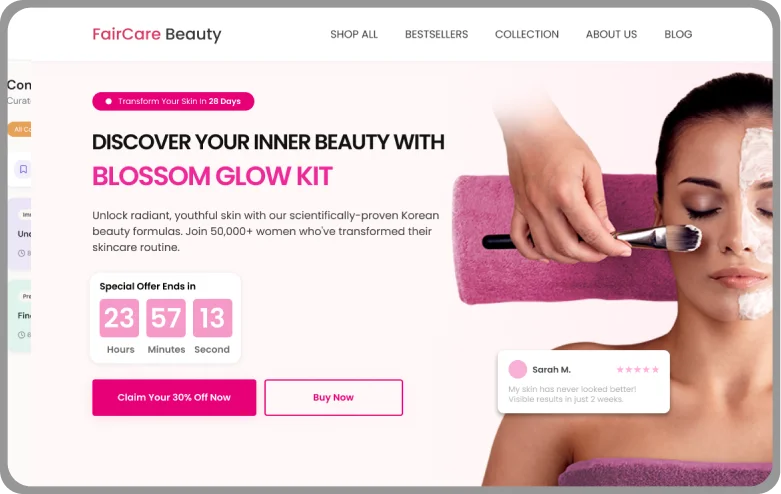Click the bookmark icon on the left panel
Image resolution: width=781 pixels, height=494 pixels.
23,169
